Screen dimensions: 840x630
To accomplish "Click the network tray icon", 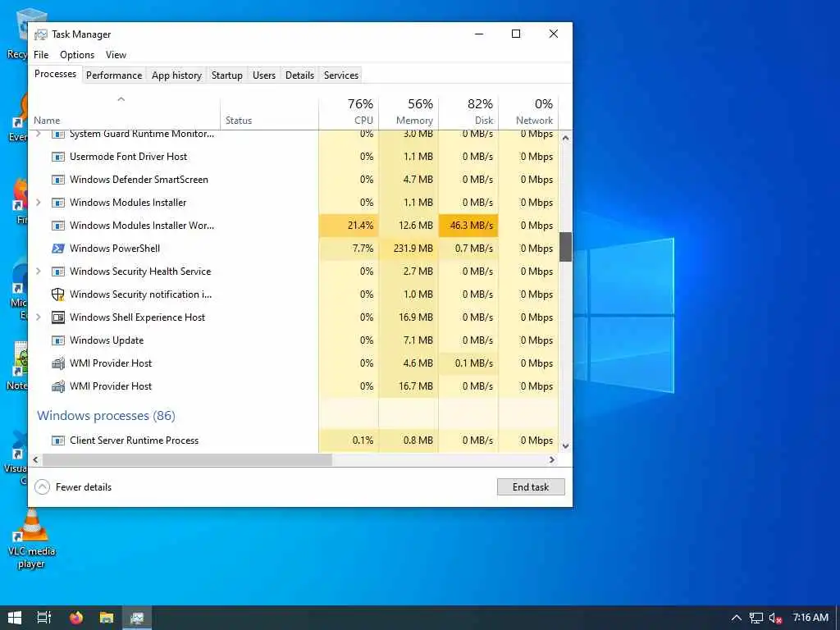I will pos(756,618).
